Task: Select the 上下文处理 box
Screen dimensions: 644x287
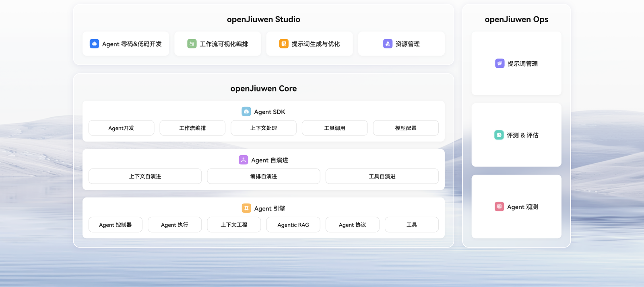Action: (264, 128)
